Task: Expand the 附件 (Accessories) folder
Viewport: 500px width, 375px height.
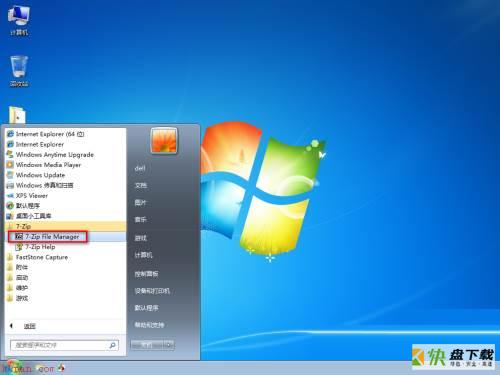Action: click(x=18, y=267)
